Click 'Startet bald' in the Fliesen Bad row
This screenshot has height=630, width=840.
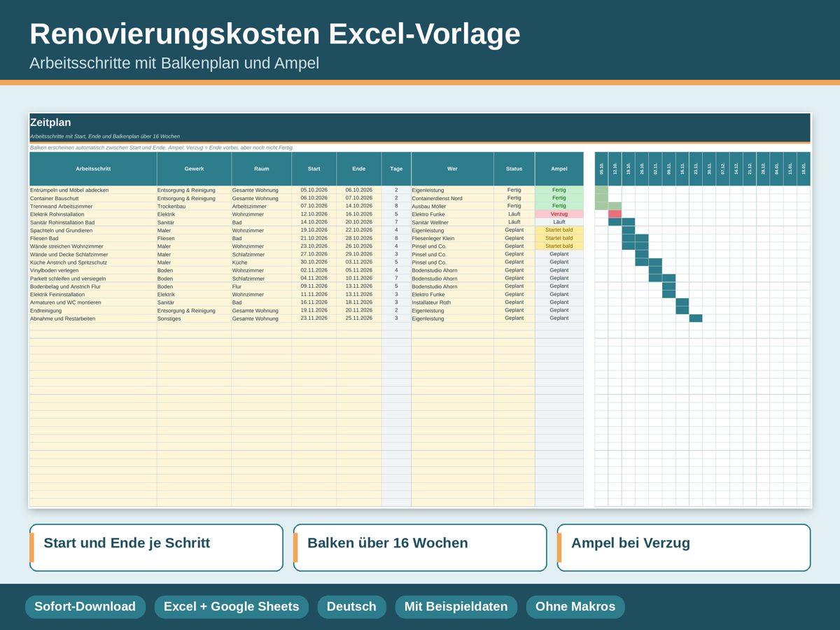(x=559, y=238)
